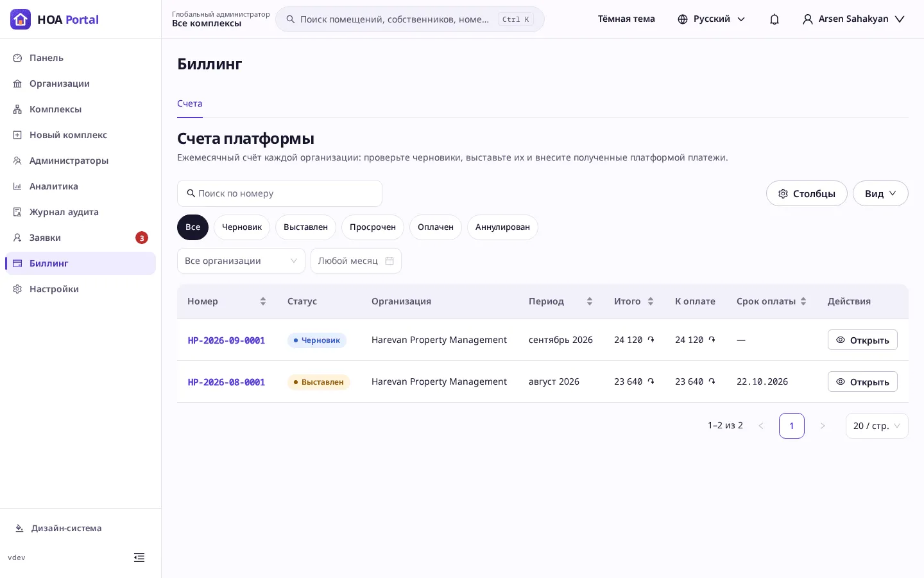Collapse the sidebar using the menu-fold icon
Viewport: 924px width, 578px height.
click(x=139, y=557)
